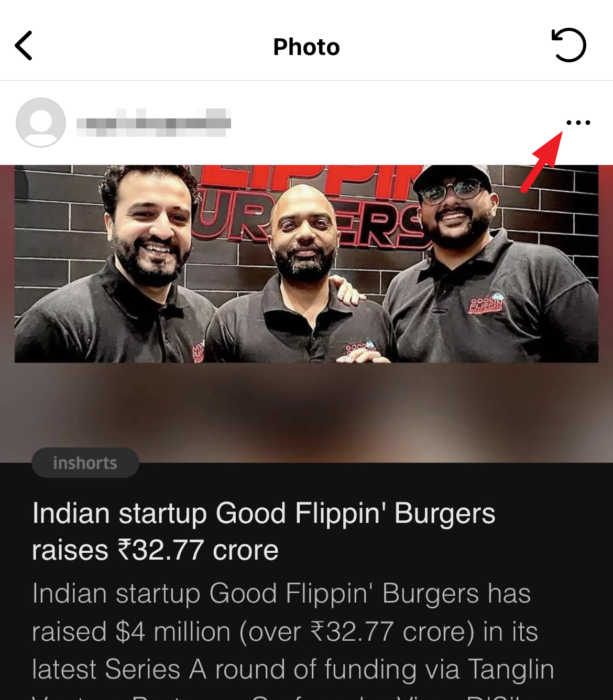The height and width of the screenshot is (700, 613).
Task: Tap the photo of three men
Action: point(306,264)
